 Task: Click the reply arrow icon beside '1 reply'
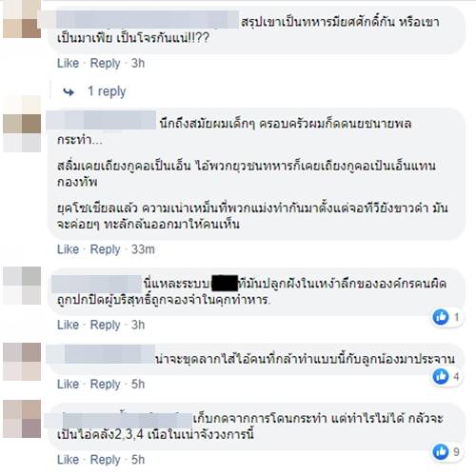click(x=69, y=92)
